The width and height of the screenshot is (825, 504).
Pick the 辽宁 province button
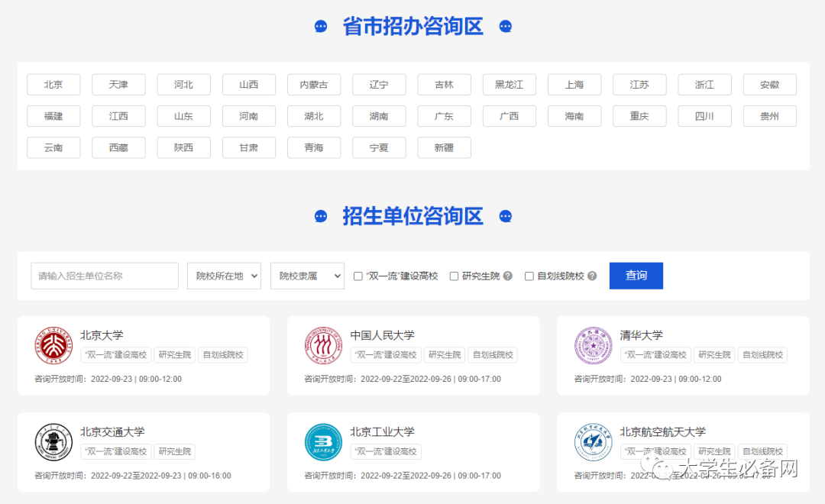pyautogui.click(x=380, y=85)
